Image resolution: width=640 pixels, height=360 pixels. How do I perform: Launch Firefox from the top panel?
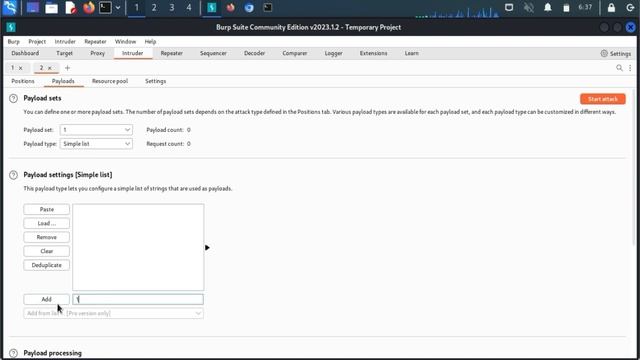click(89, 7)
